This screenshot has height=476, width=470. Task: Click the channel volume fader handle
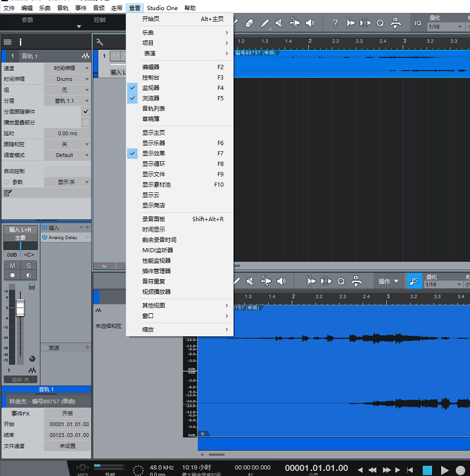[x=20, y=308]
